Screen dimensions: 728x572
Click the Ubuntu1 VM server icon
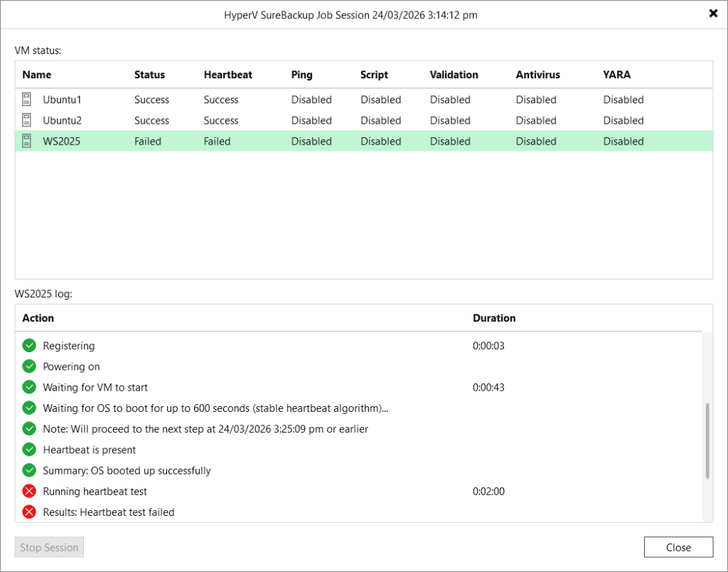pyautogui.click(x=27, y=100)
